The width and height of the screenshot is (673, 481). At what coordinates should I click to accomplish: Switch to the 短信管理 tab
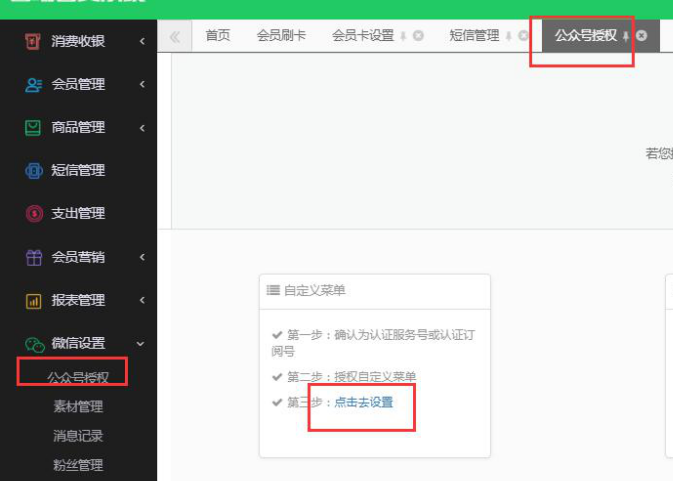[474, 35]
